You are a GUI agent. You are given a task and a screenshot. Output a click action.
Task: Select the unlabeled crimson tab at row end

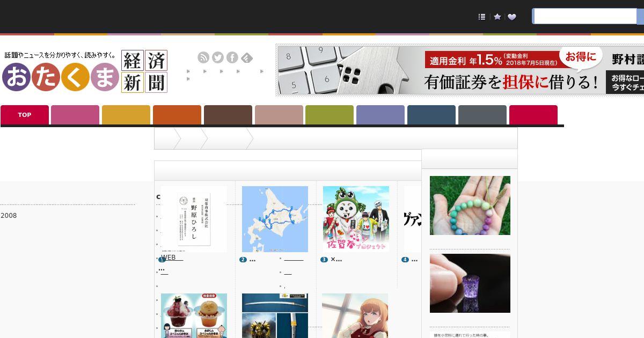533,115
